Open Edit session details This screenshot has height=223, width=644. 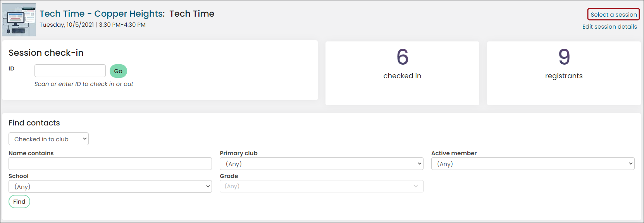[x=610, y=27]
